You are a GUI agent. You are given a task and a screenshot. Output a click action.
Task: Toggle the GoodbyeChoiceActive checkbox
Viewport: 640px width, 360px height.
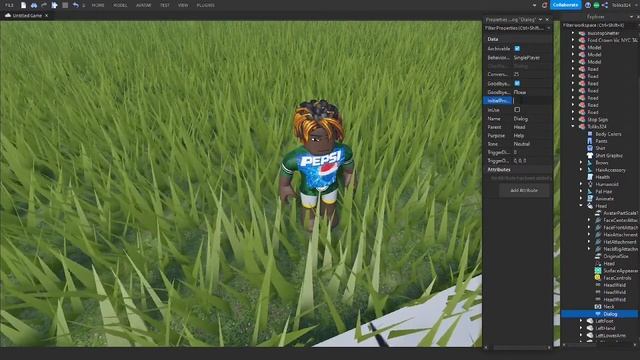coord(517,83)
